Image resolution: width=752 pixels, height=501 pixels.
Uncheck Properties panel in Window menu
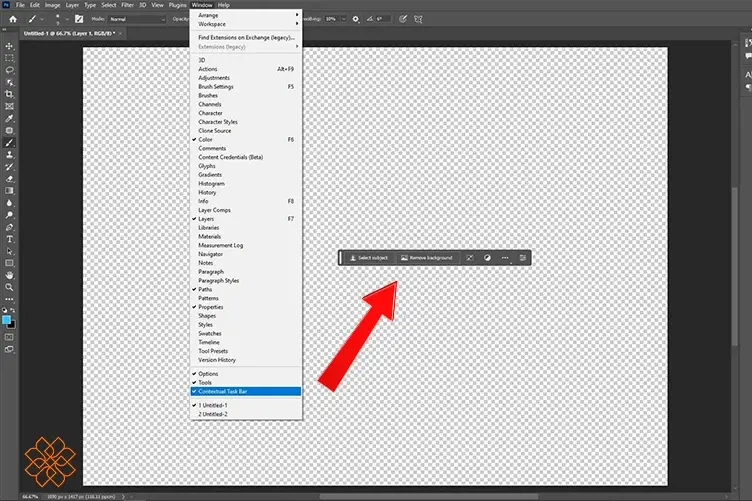[246, 307]
